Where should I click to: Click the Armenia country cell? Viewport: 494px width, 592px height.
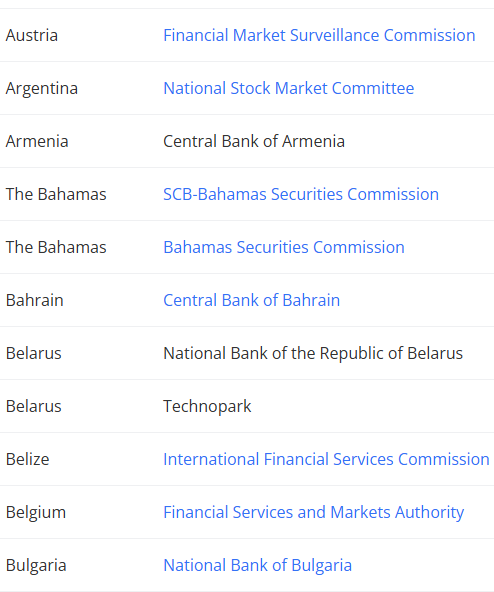click(x=37, y=141)
